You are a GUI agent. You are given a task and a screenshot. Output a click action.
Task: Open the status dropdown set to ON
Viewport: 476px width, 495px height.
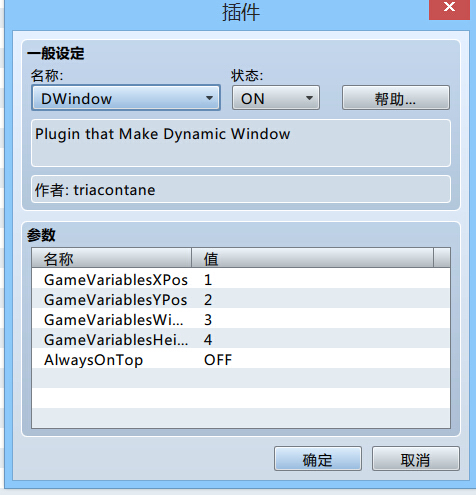(276, 98)
